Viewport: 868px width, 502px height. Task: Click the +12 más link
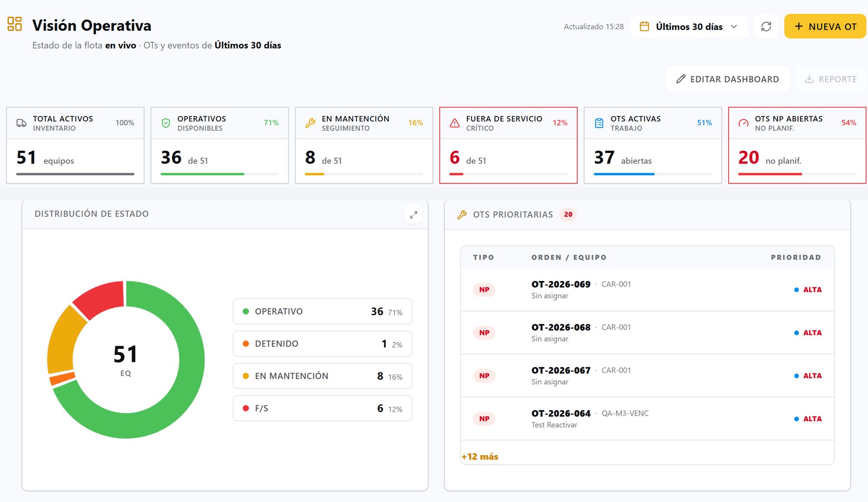click(480, 456)
